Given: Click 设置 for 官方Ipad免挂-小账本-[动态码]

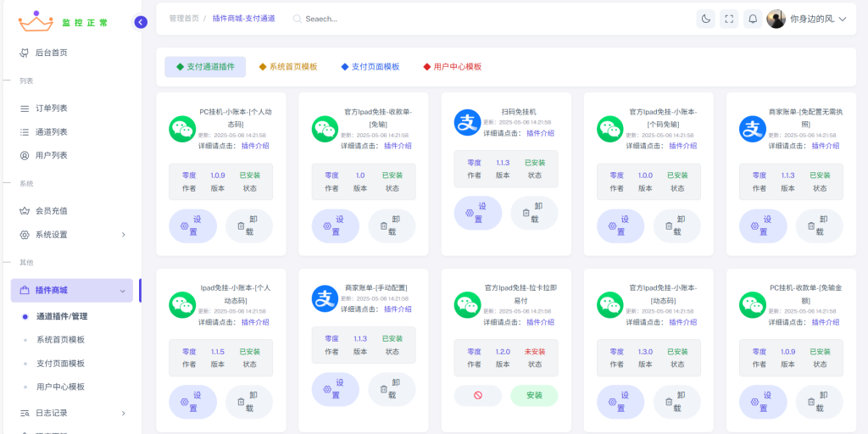Looking at the screenshot, I should click(620, 402).
